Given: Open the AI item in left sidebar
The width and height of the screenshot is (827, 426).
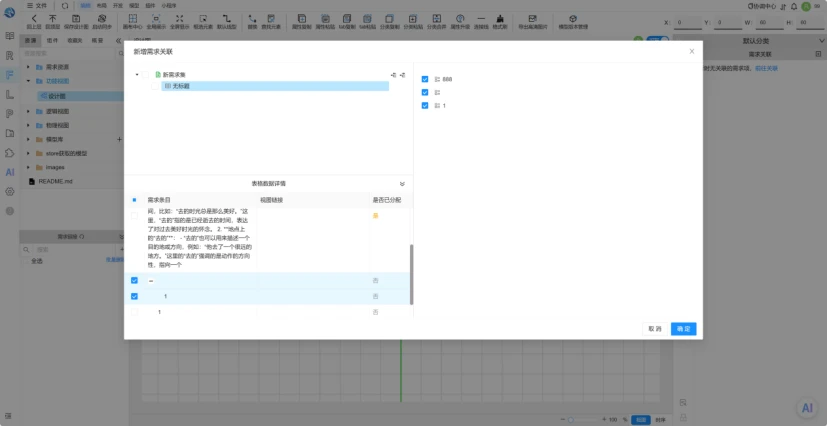Looking at the screenshot, I should click(x=9, y=172).
